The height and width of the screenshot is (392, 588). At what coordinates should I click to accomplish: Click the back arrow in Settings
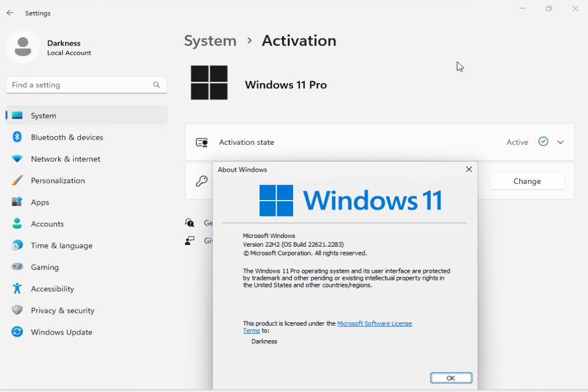[10, 13]
